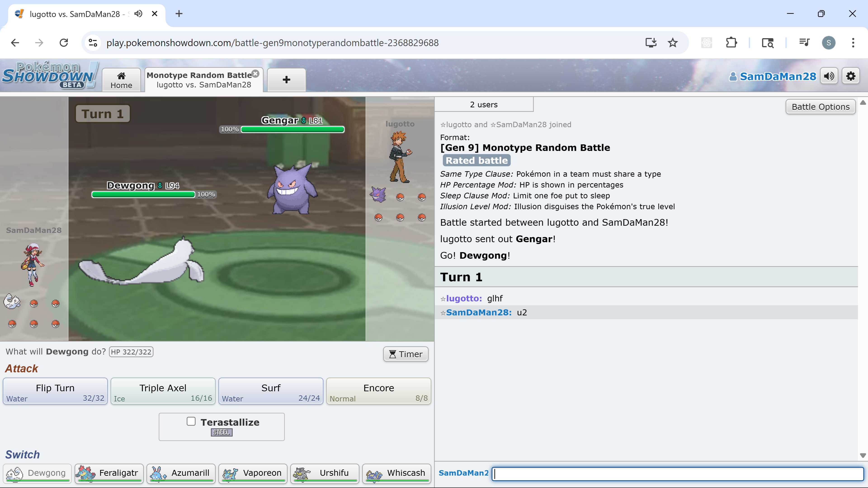868x488 pixels.
Task: Bookmark this page with the star
Action: pos(673,43)
